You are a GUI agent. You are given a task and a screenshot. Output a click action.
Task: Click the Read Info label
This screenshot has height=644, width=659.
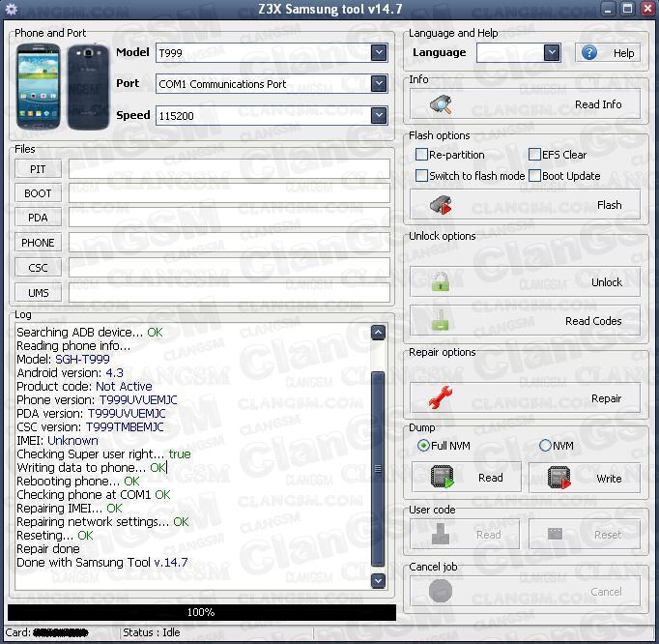coord(598,104)
